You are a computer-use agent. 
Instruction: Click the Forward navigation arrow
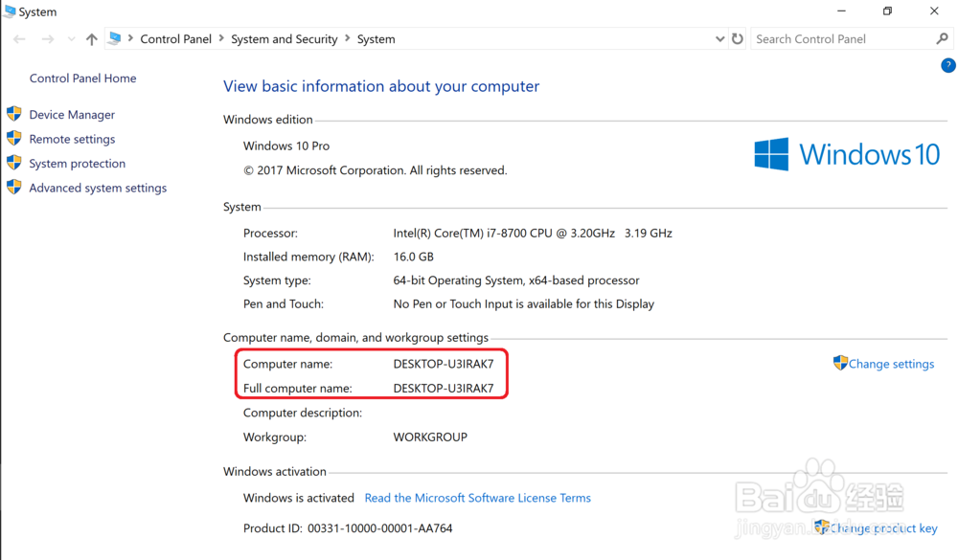47,39
